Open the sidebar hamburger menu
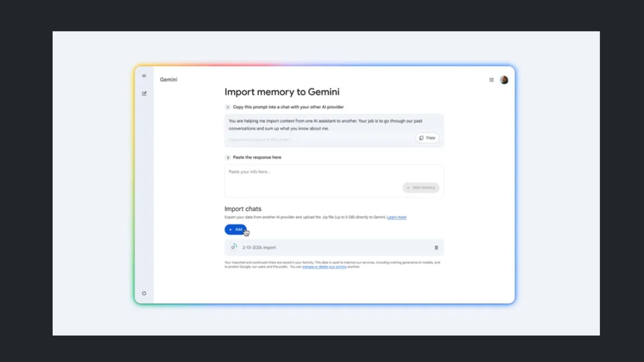The image size is (644, 362). click(x=144, y=76)
